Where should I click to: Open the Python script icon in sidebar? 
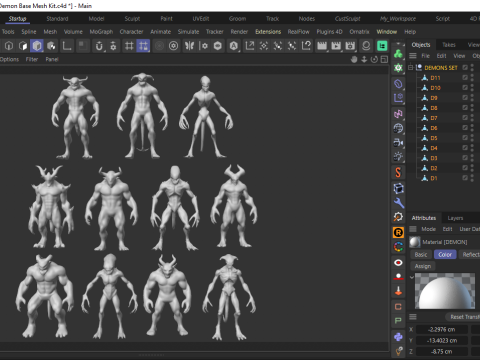[x=398, y=337]
